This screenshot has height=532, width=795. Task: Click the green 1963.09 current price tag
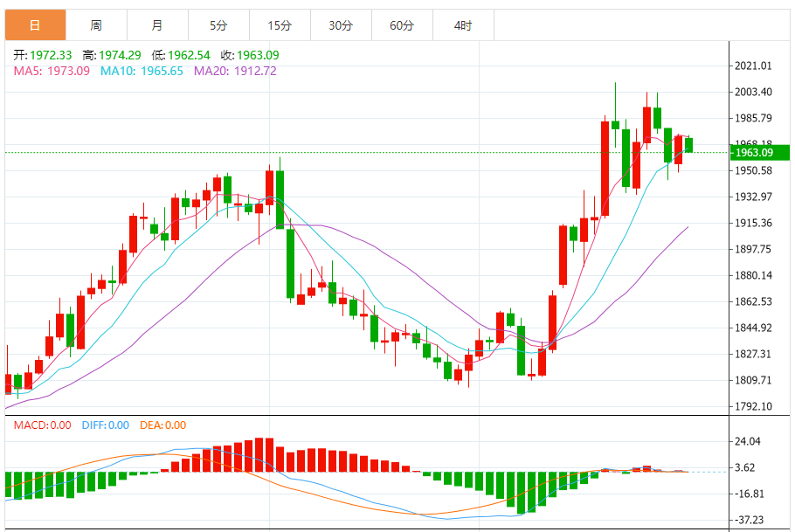tap(753, 153)
